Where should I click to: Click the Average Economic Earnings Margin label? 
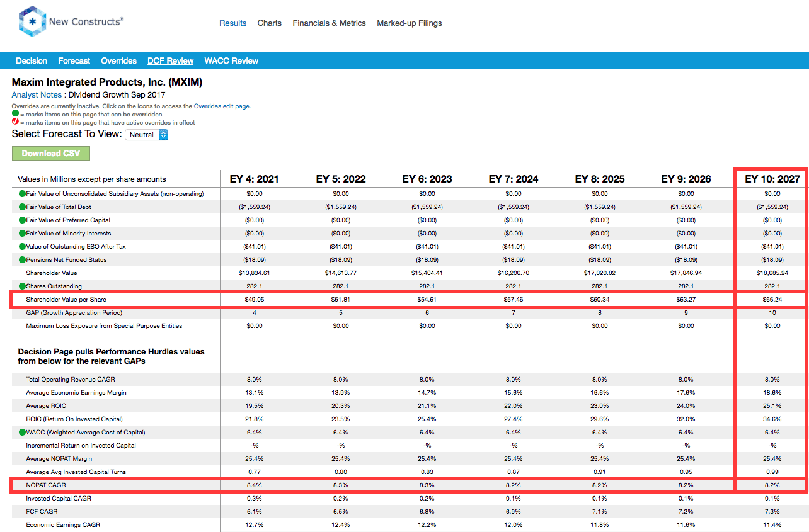point(76,392)
